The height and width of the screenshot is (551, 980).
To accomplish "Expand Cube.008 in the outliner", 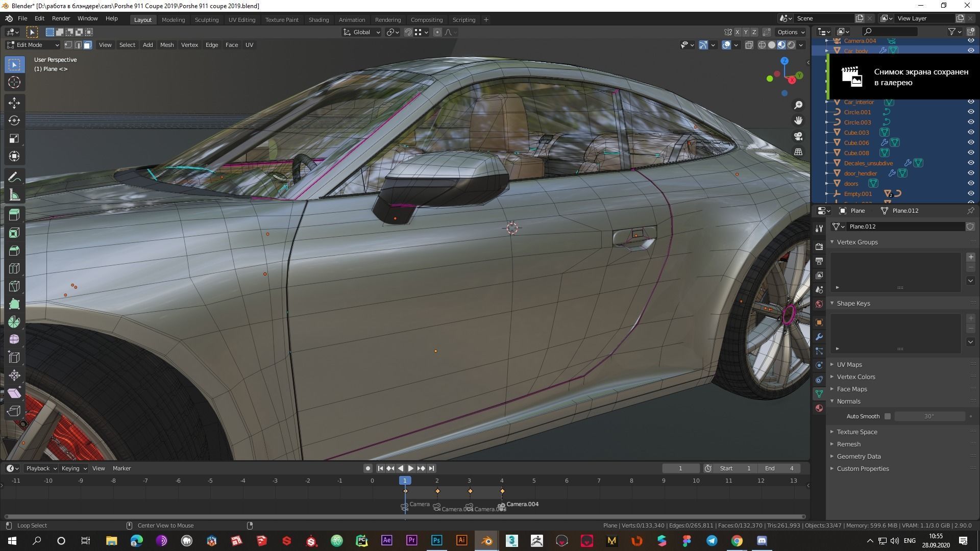I will (827, 153).
